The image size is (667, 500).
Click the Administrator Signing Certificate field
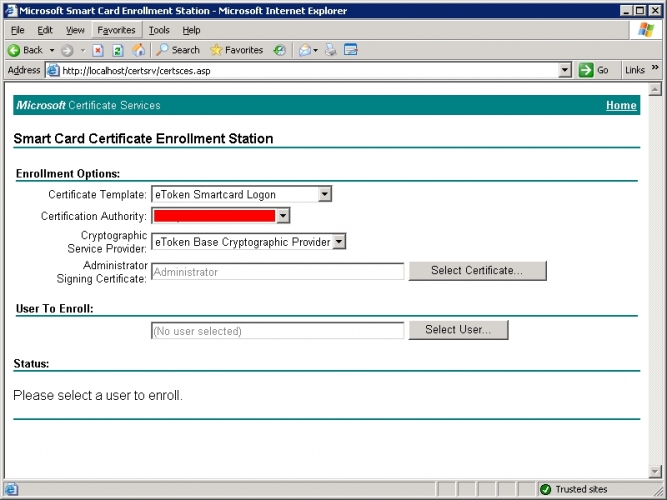(277, 272)
